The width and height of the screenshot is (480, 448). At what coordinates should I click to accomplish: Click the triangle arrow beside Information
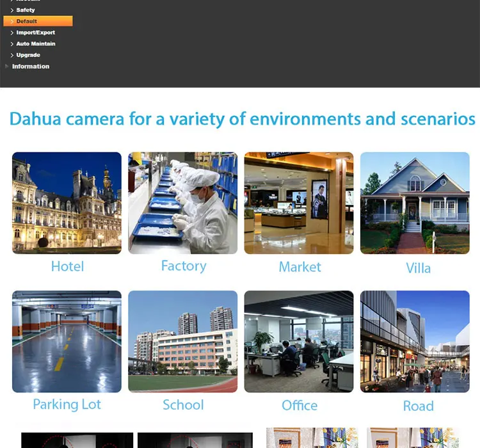tap(7, 66)
